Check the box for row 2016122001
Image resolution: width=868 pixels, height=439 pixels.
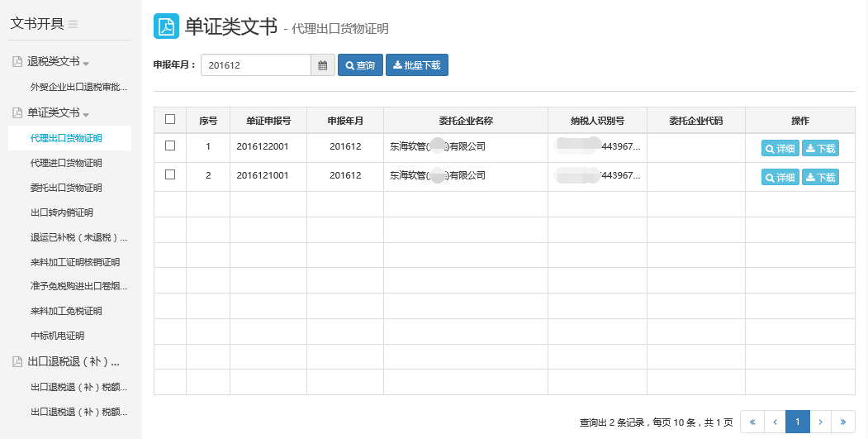click(x=170, y=146)
